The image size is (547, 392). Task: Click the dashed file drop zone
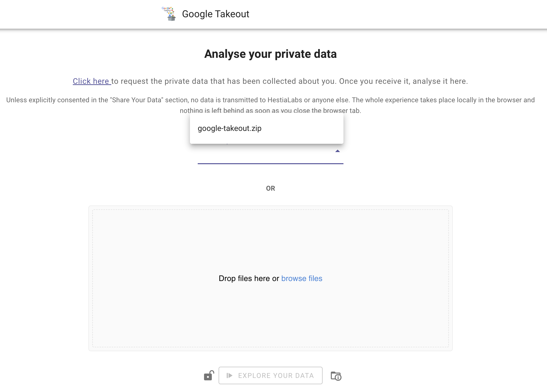point(270,278)
